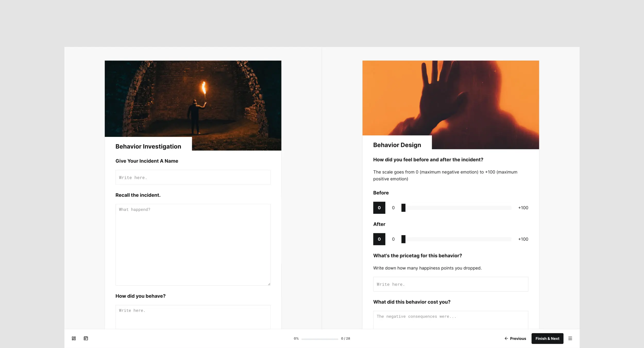This screenshot has height=348, width=644.
Task: Click the 'How did you feel before and after' heading
Action: (428, 160)
